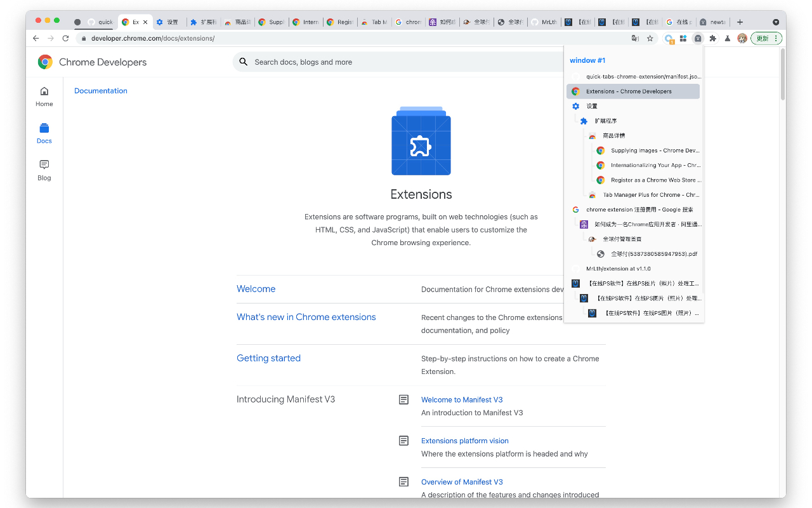Click the Extensions blue puzzle illustration

pos(421,141)
